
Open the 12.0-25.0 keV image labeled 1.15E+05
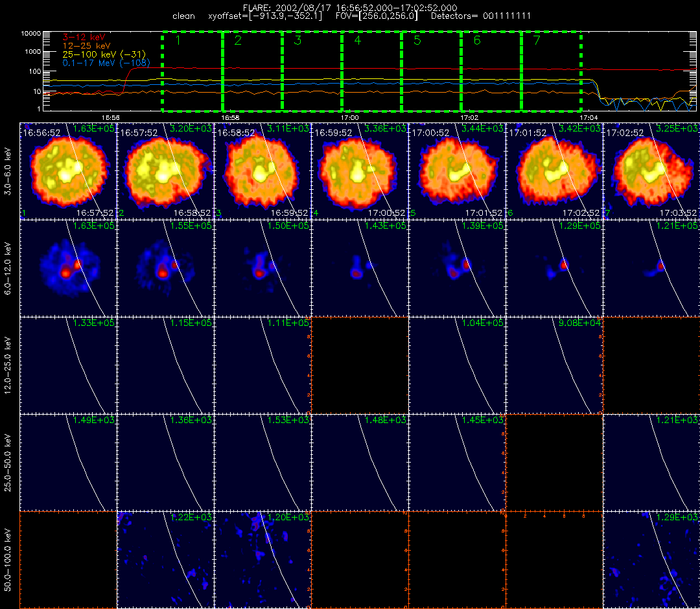166,365
